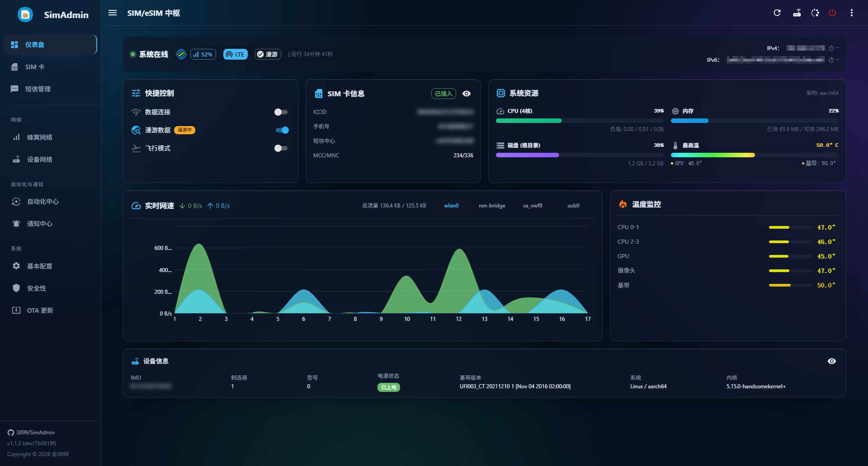Viewport: 868px width, 466px height.
Task: Click the 漫游 roaming status badge
Action: (x=268, y=54)
